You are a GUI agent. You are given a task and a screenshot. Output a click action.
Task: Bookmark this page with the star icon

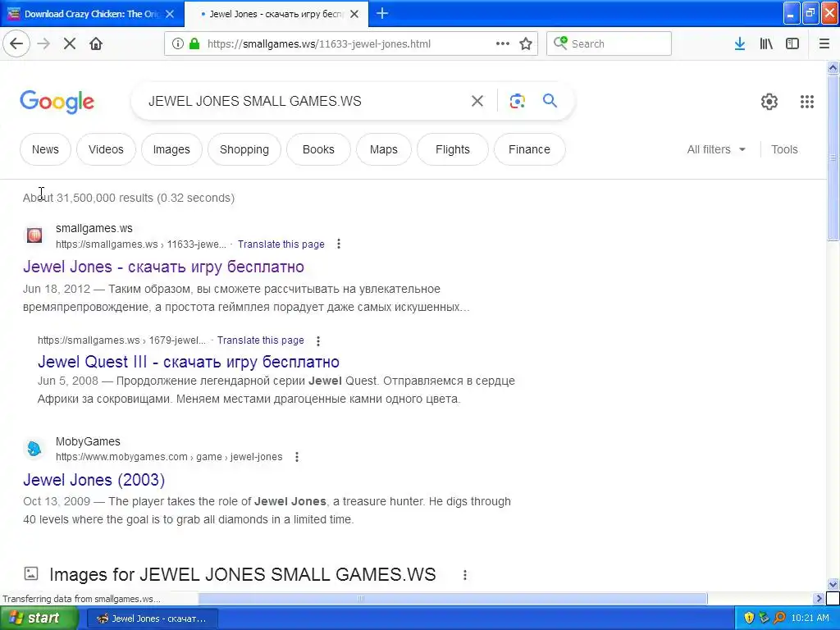[526, 44]
